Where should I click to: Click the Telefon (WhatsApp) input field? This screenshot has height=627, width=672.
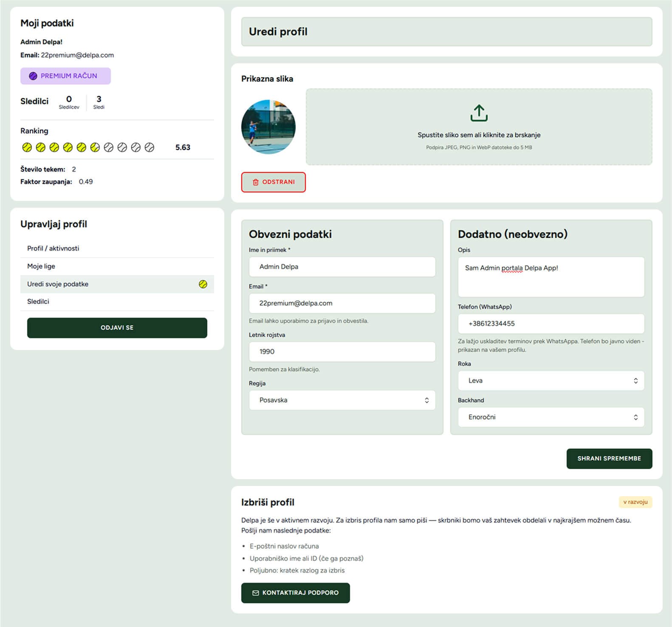551,324
